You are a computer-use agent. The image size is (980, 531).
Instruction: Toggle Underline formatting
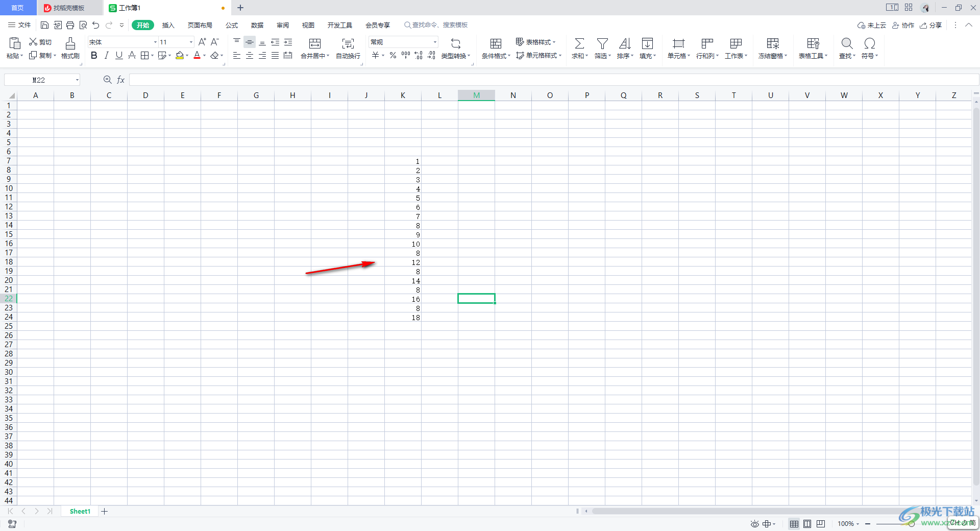[119, 55]
